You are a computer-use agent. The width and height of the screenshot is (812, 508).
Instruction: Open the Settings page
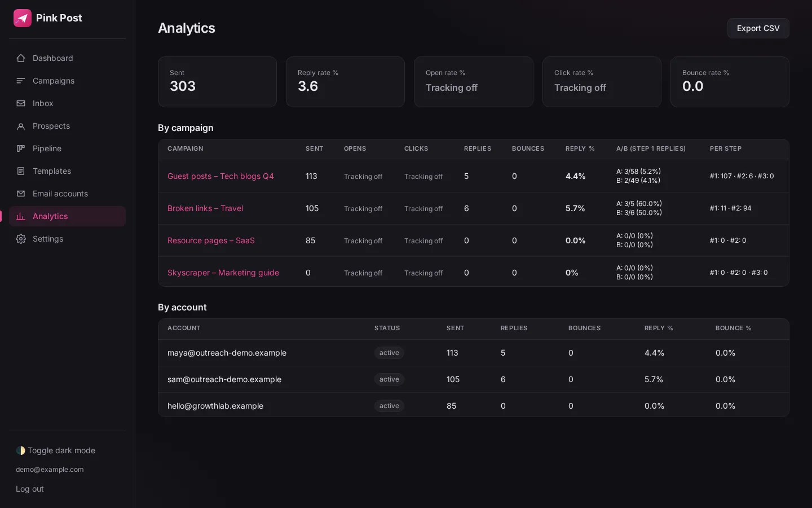click(67, 239)
